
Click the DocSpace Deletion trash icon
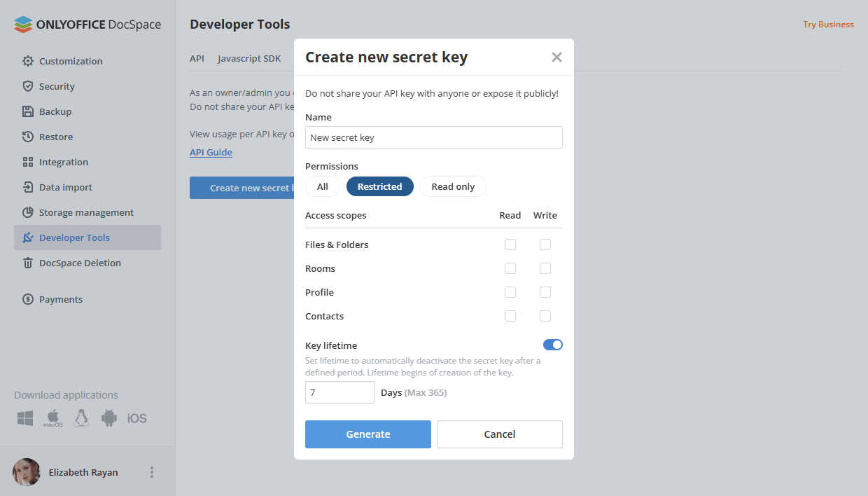(28, 263)
